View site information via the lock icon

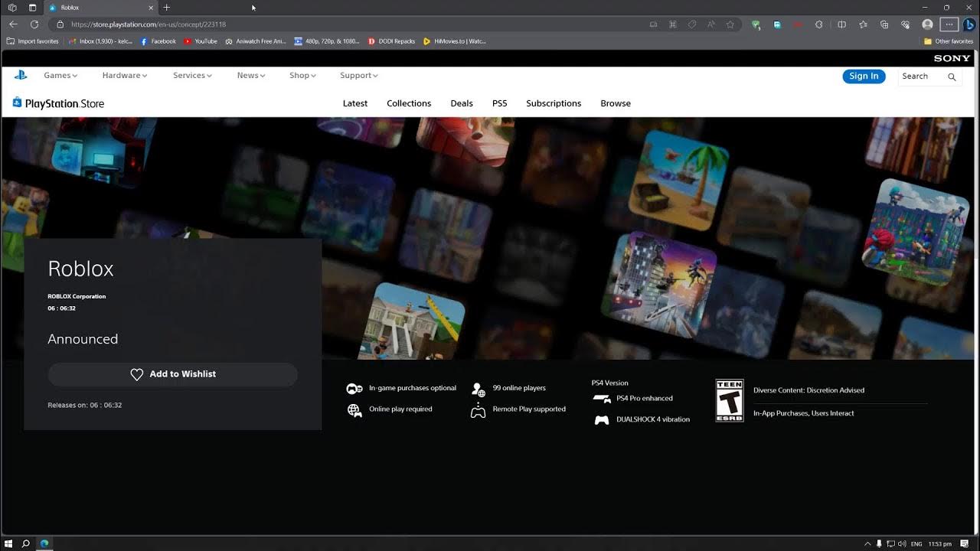60,24
